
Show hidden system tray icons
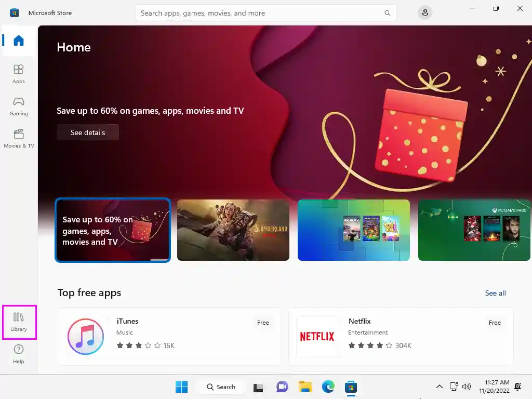click(439, 387)
